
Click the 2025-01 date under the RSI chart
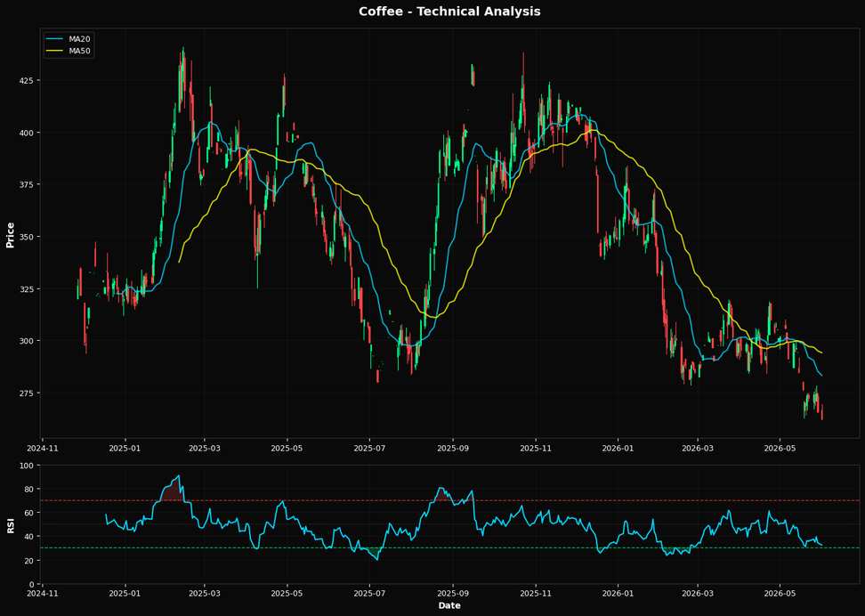(x=125, y=594)
